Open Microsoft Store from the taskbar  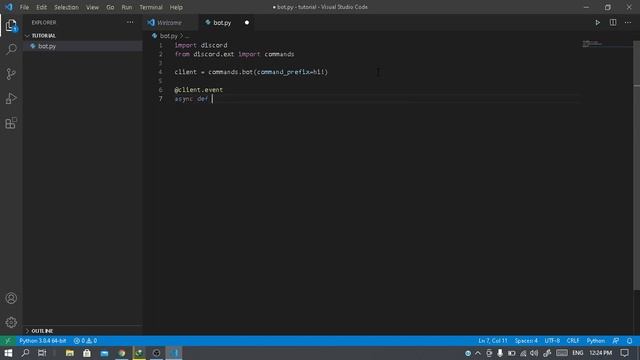click(x=87, y=353)
